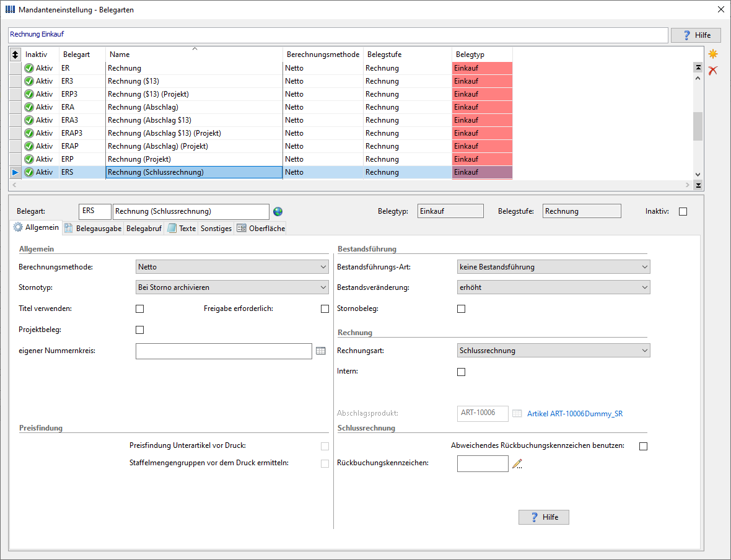Sort by the Belegart column header
Image resolution: width=731 pixels, height=560 pixels.
(x=82, y=55)
